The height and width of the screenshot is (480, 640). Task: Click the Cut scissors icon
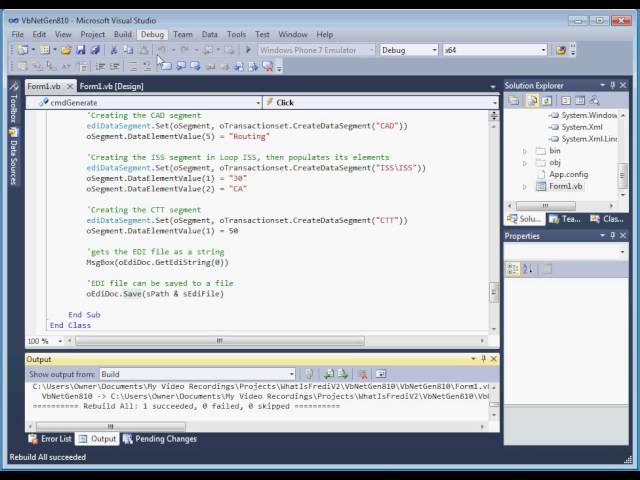[x=114, y=50]
